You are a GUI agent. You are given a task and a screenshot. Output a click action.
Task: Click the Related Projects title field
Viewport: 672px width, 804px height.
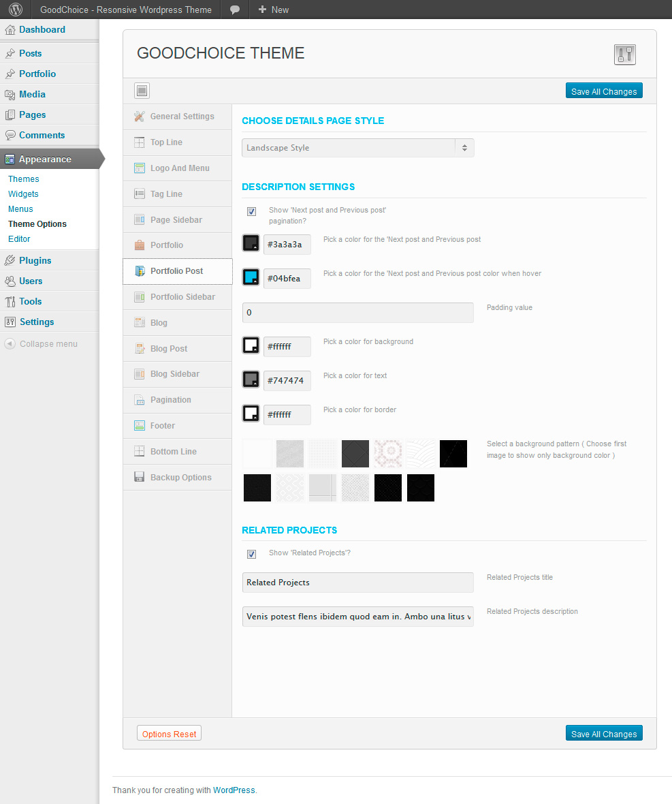tap(358, 583)
